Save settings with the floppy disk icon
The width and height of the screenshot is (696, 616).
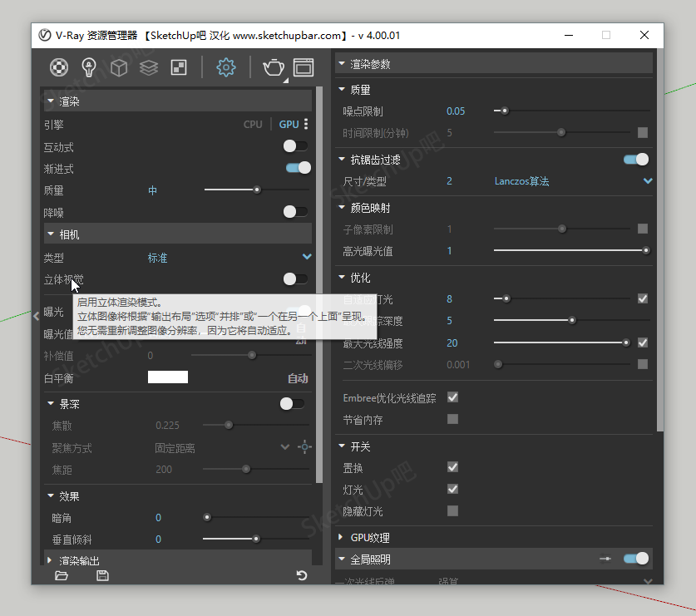(x=102, y=575)
